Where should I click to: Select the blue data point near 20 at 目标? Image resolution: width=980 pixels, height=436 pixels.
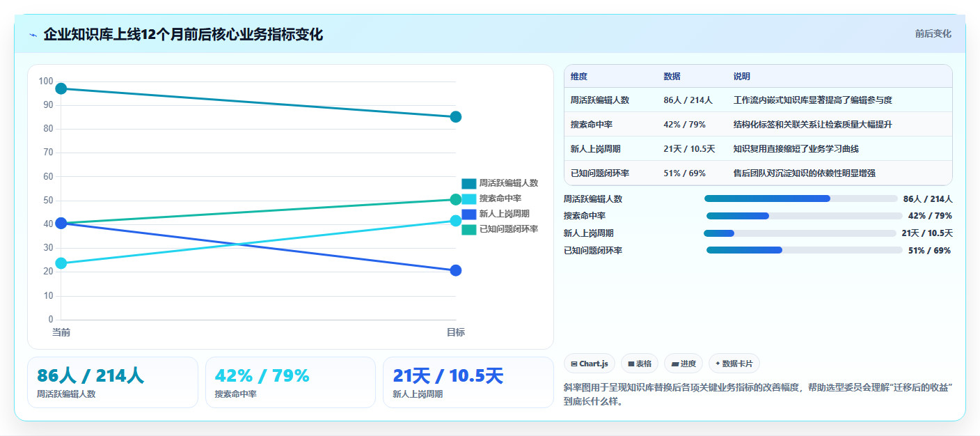tap(456, 270)
